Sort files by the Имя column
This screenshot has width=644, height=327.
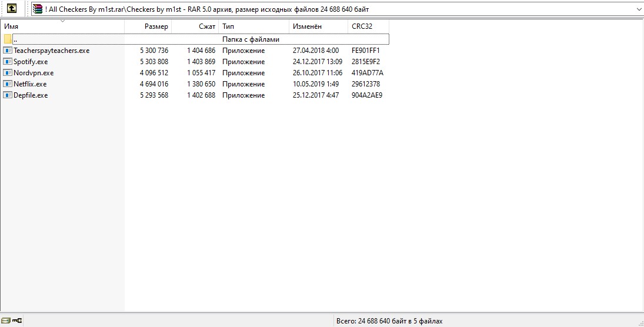pyautogui.click(x=62, y=26)
